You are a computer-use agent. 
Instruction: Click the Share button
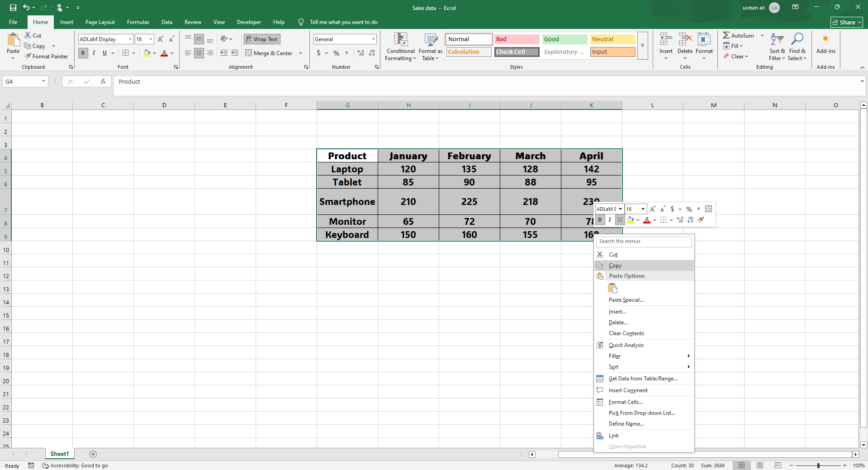point(846,22)
